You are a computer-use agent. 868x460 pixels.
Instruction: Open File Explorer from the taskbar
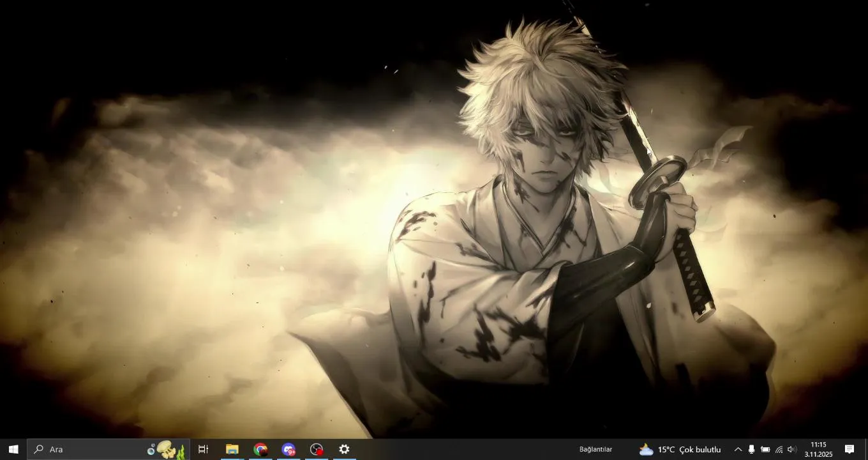pos(232,449)
